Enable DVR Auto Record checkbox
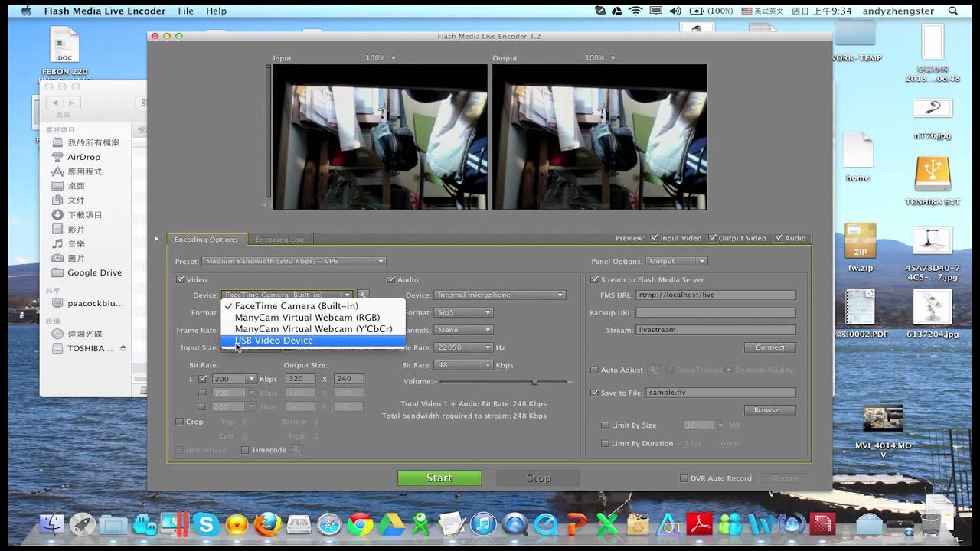Image resolution: width=980 pixels, height=551 pixels. coord(684,478)
